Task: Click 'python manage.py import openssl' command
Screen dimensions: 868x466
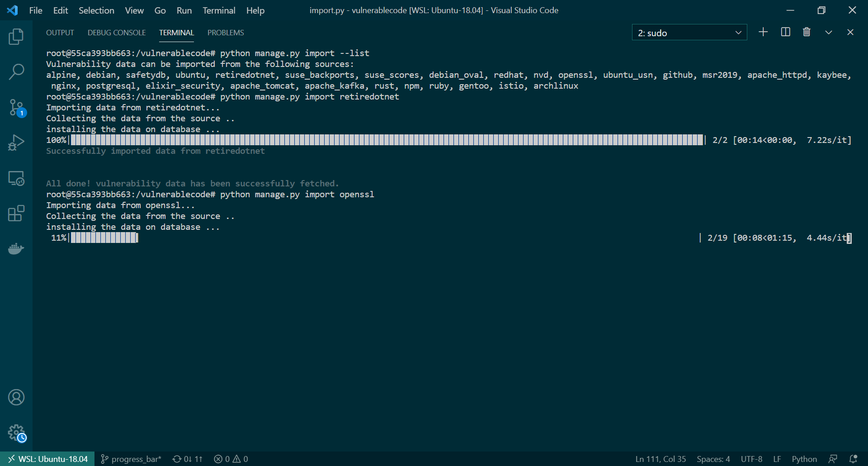Action: 297,195
